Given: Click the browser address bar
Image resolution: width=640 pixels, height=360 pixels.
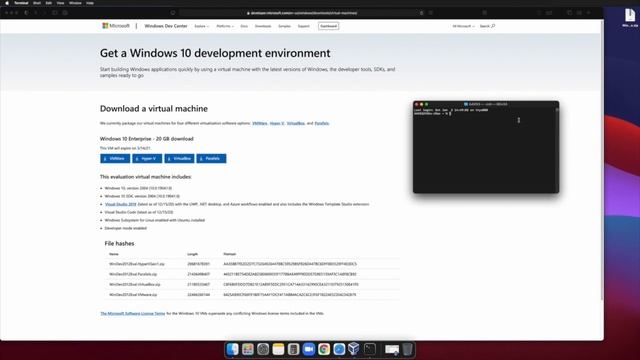Looking at the screenshot, I should [302, 13].
